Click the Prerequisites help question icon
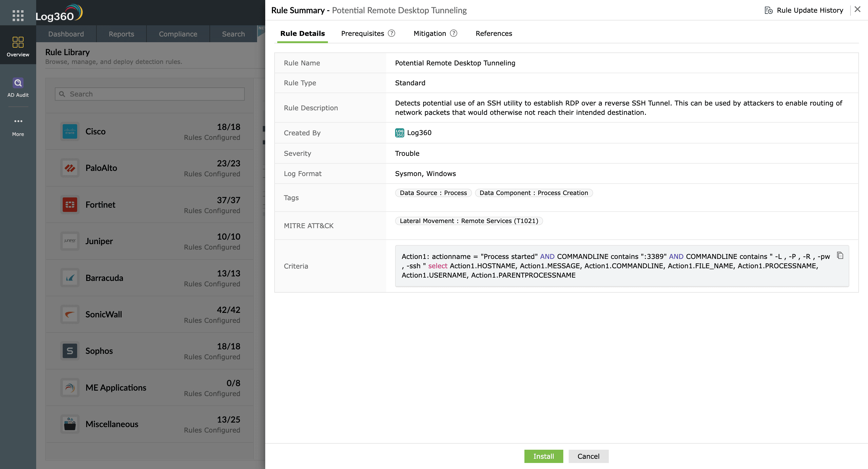This screenshot has height=469, width=868. coord(391,33)
